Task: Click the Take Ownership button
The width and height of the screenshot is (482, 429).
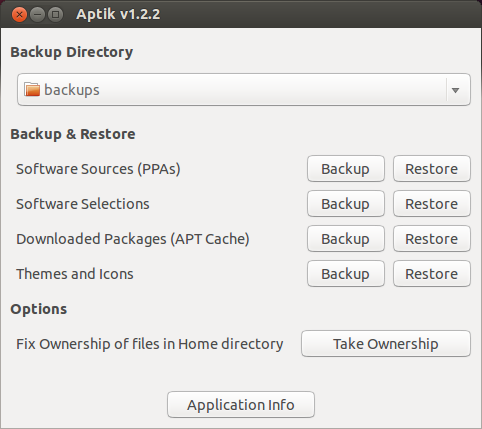Action: tap(386, 344)
